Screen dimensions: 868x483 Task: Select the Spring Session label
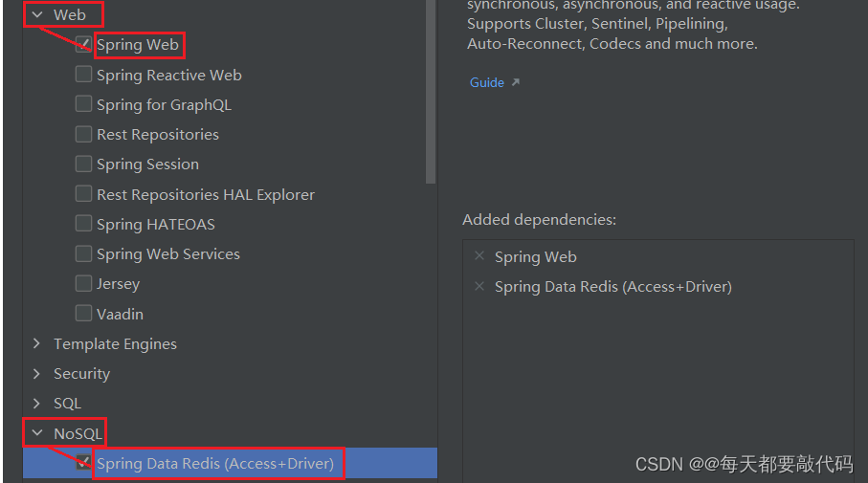coord(147,165)
